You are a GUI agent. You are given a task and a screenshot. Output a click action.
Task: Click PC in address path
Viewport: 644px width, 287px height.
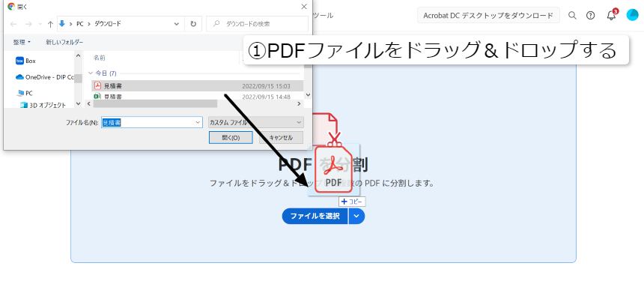click(x=79, y=24)
